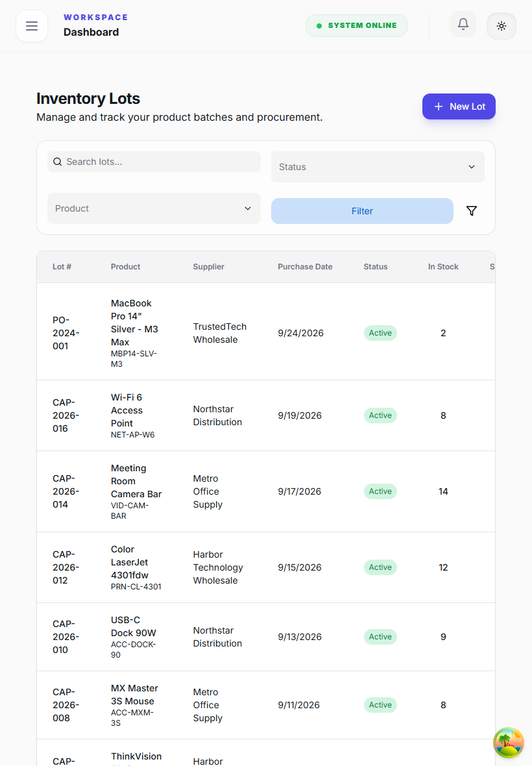Open the notifications bell
Image resolution: width=532 pixels, height=766 pixels.
click(463, 24)
